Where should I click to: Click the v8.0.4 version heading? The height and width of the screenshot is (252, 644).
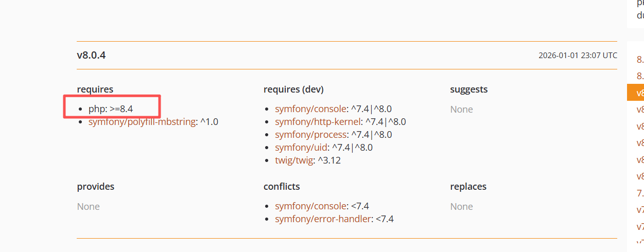coord(92,55)
